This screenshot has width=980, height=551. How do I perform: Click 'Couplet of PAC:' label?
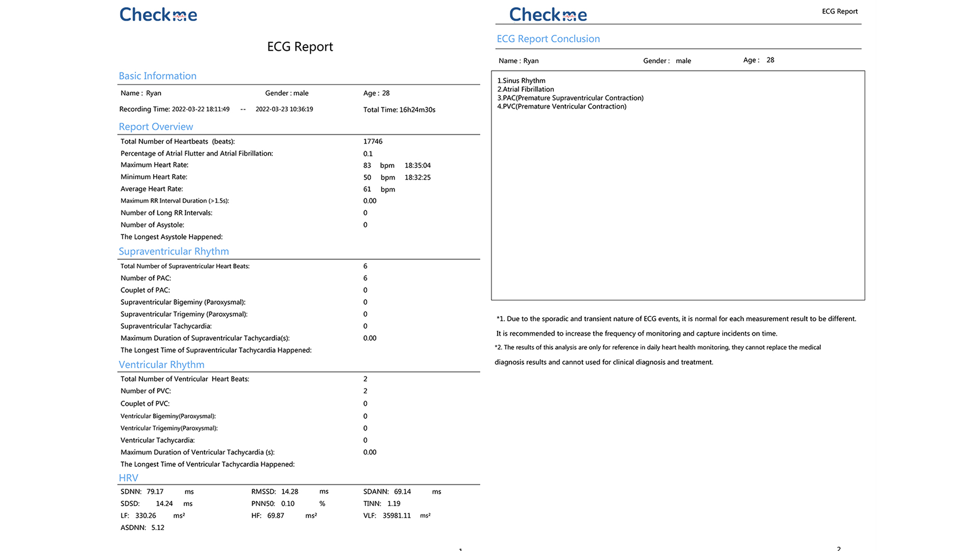point(145,290)
